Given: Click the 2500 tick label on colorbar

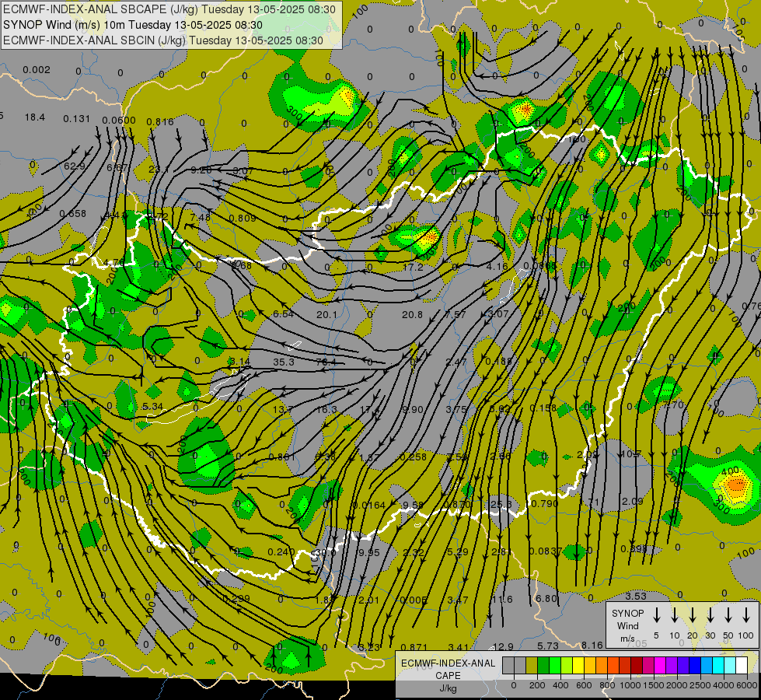Looking at the screenshot, I should point(701,685).
